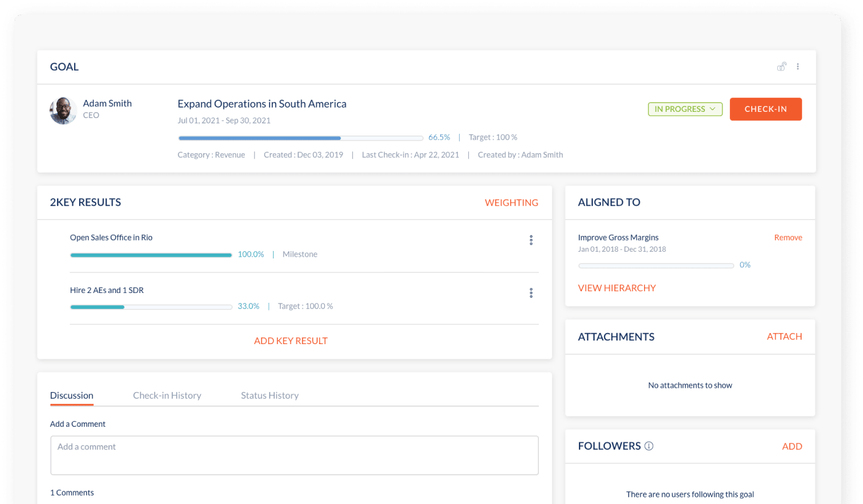The width and height of the screenshot is (863, 504).
Task: Click the Open Sales Office in Rio progress bar
Action: [151, 255]
